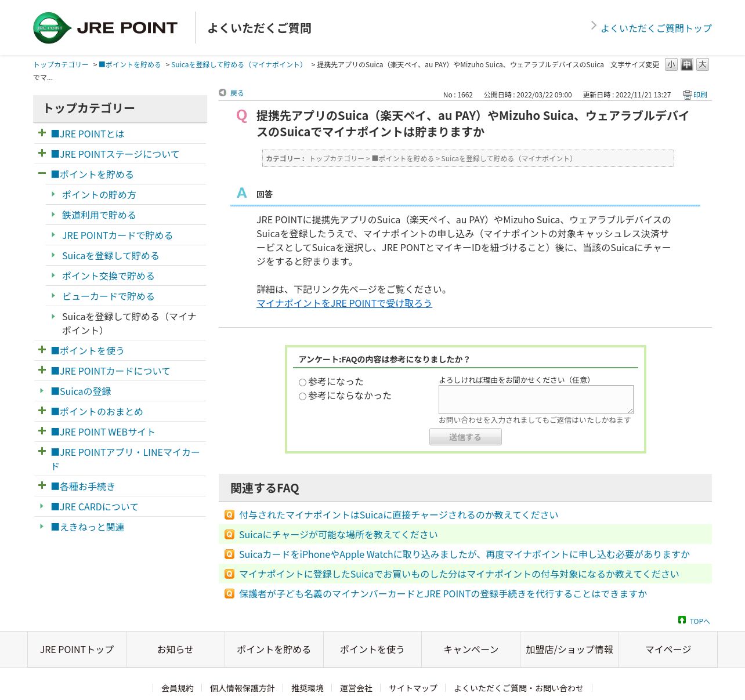Expand ■JRE POINTステージについて category

(x=42, y=153)
